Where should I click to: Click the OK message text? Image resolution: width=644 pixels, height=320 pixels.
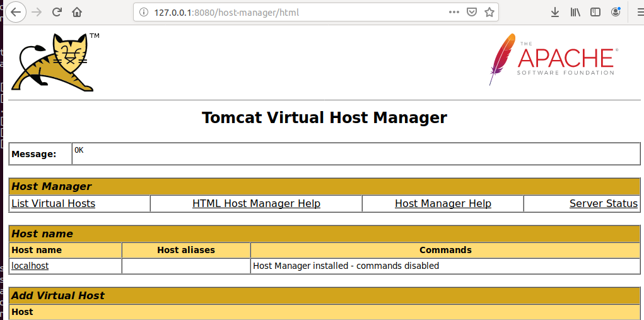point(79,150)
